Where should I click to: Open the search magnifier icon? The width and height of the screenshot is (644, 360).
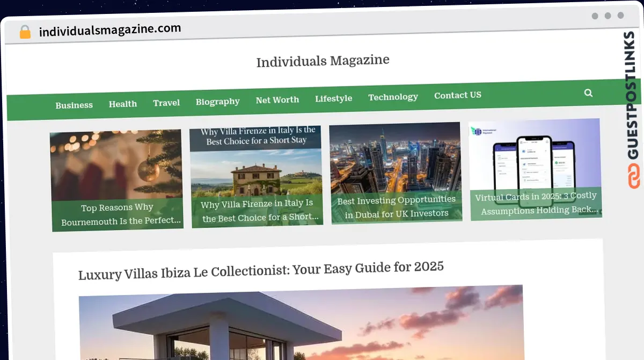pyautogui.click(x=588, y=93)
